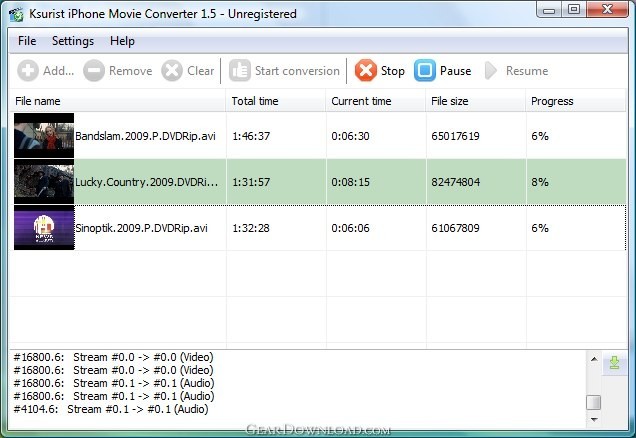
Task: Click the Add files plus icon
Action: click(x=28, y=71)
